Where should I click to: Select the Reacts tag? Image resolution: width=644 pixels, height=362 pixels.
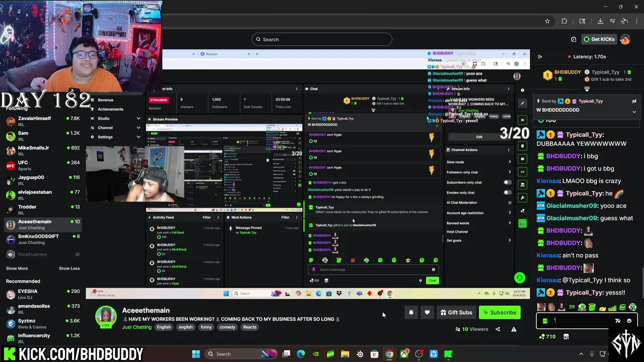click(x=250, y=327)
